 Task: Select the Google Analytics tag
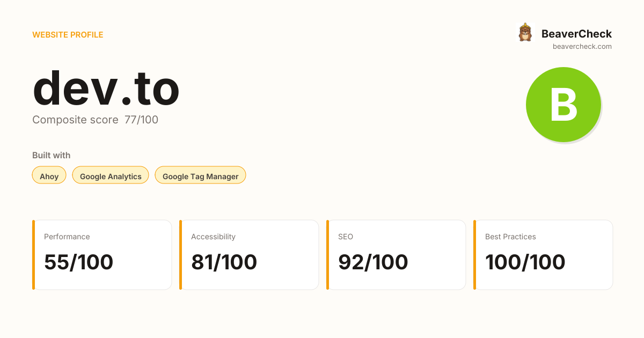click(x=111, y=175)
